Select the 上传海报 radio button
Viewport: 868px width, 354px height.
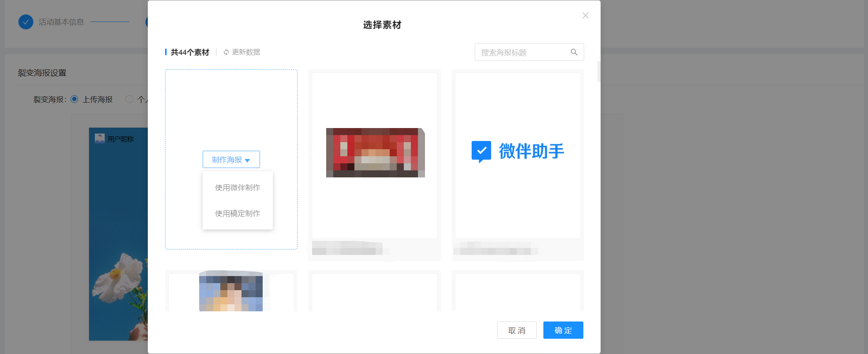pos(74,99)
